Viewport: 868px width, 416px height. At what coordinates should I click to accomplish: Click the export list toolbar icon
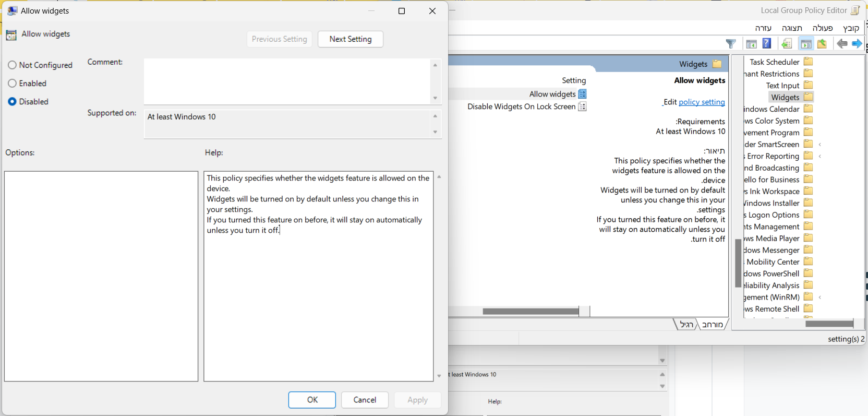pos(787,44)
